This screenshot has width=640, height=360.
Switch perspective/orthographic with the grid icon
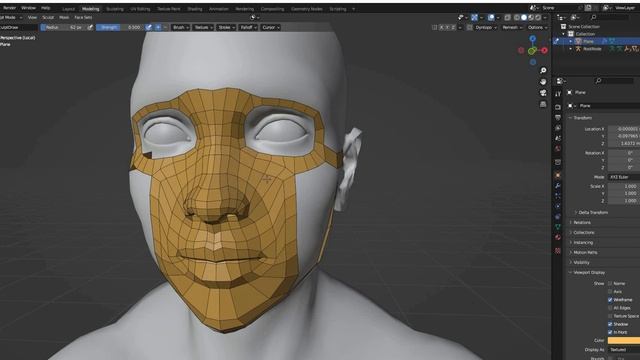point(543,104)
